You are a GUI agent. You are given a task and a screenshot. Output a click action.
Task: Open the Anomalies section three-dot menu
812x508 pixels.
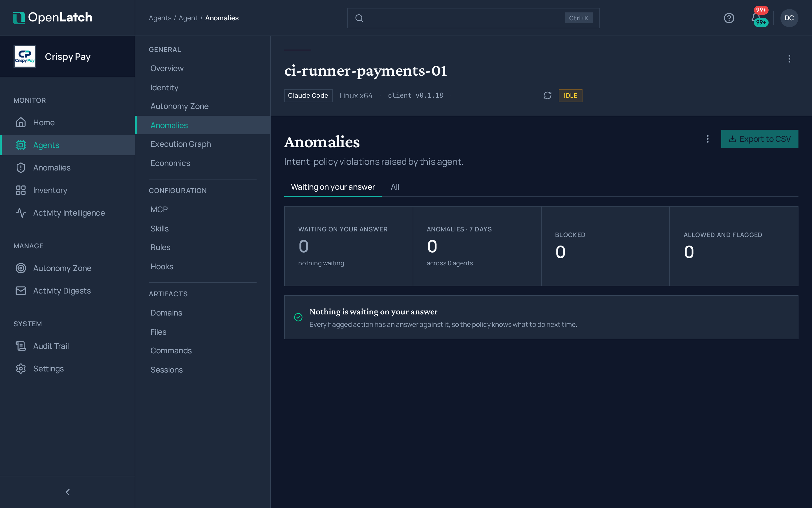click(x=708, y=139)
